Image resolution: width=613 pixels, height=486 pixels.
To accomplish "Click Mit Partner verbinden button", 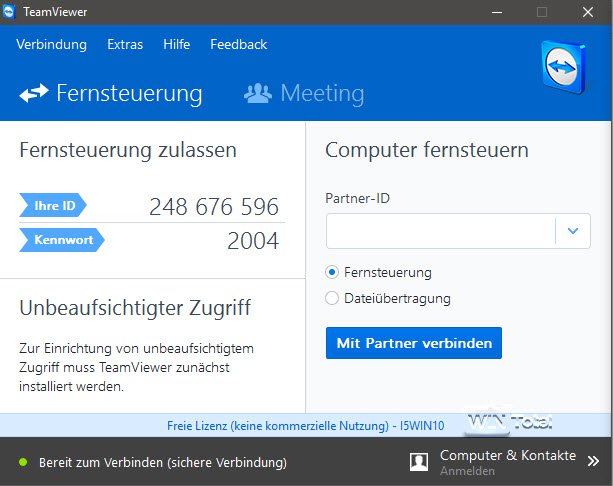I will tap(414, 343).
